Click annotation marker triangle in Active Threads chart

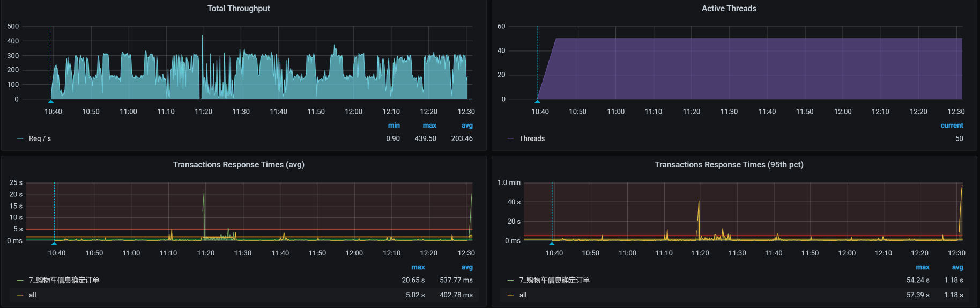(537, 101)
